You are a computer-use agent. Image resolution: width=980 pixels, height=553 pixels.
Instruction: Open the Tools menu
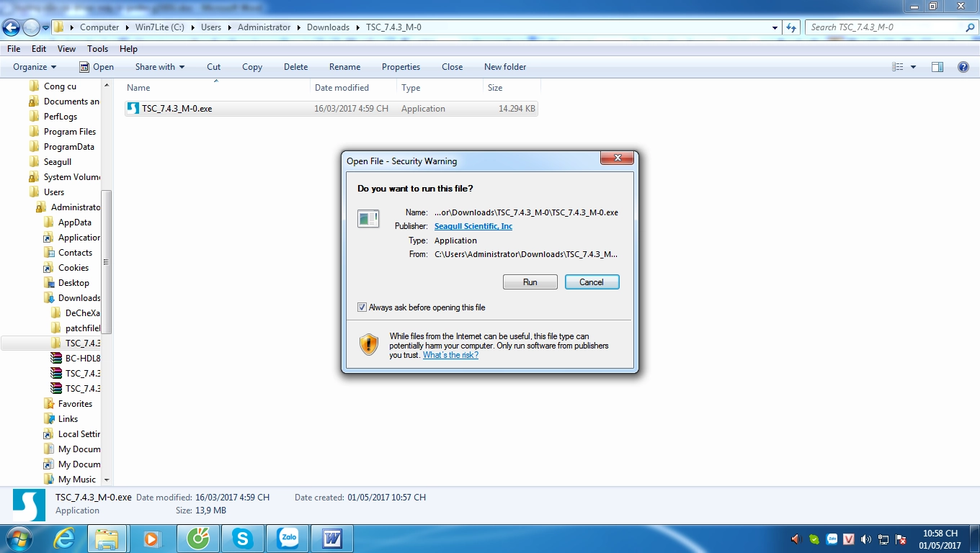pyautogui.click(x=97, y=49)
